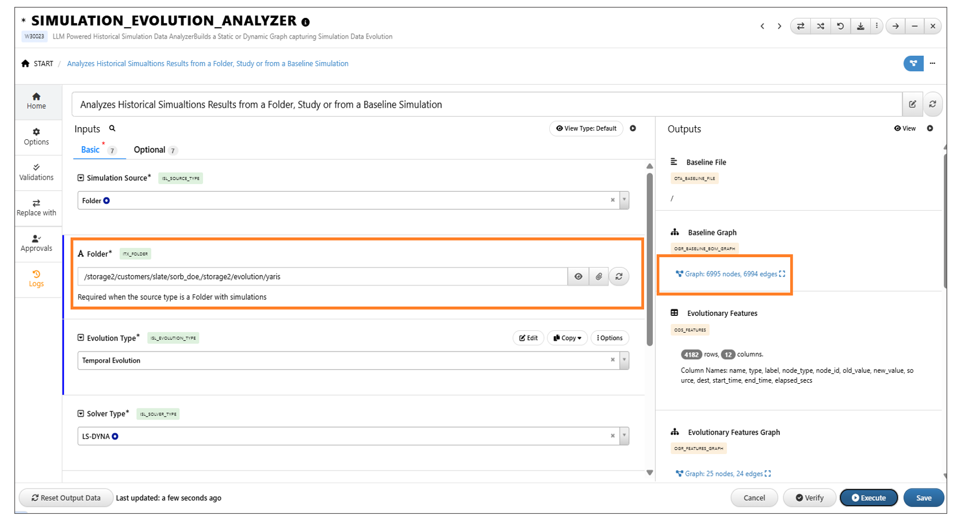Toggle the Outputs View eye button

[x=905, y=128]
